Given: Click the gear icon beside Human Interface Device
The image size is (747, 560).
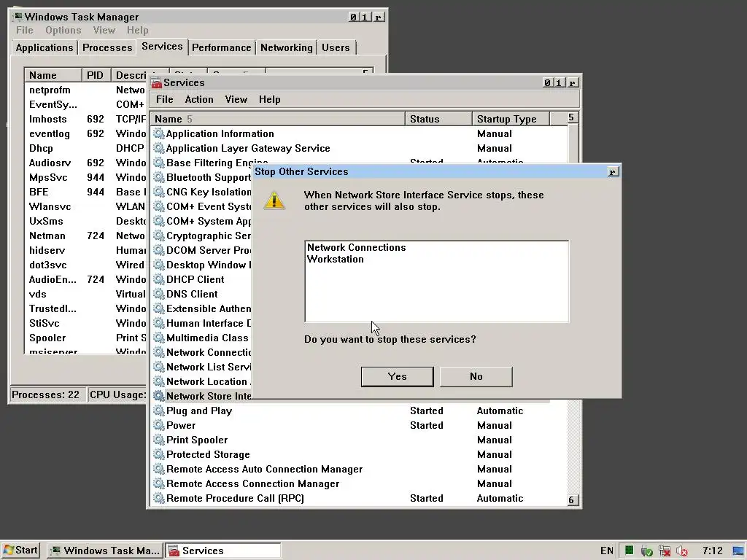Looking at the screenshot, I should click(x=158, y=323).
